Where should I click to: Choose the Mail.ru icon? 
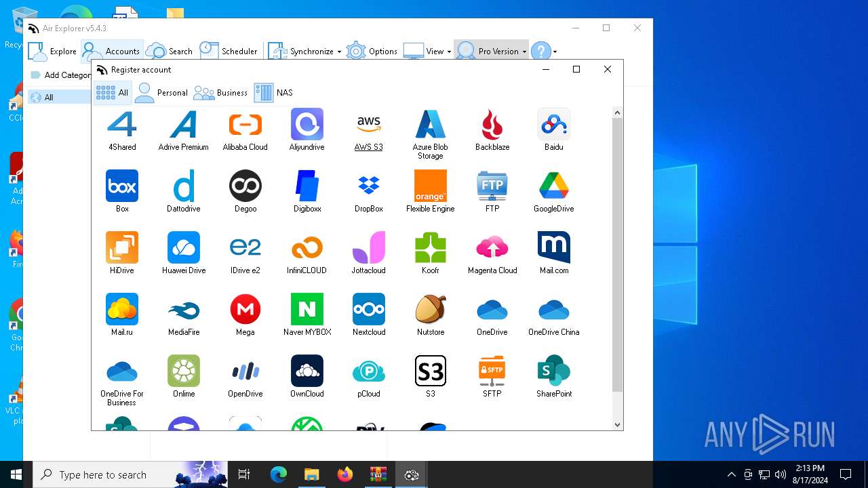[x=122, y=309]
